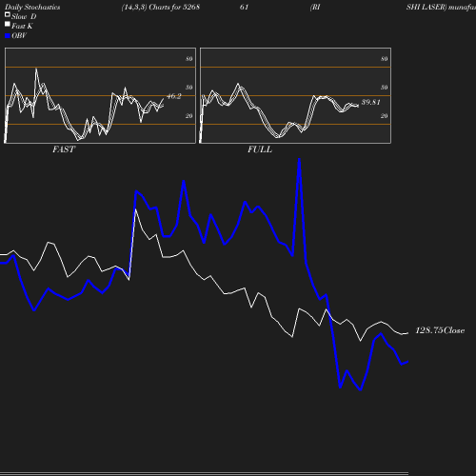Click the tallest spike in the FAST stochastic chart
This screenshot has width=476, height=476.
coord(36,69)
